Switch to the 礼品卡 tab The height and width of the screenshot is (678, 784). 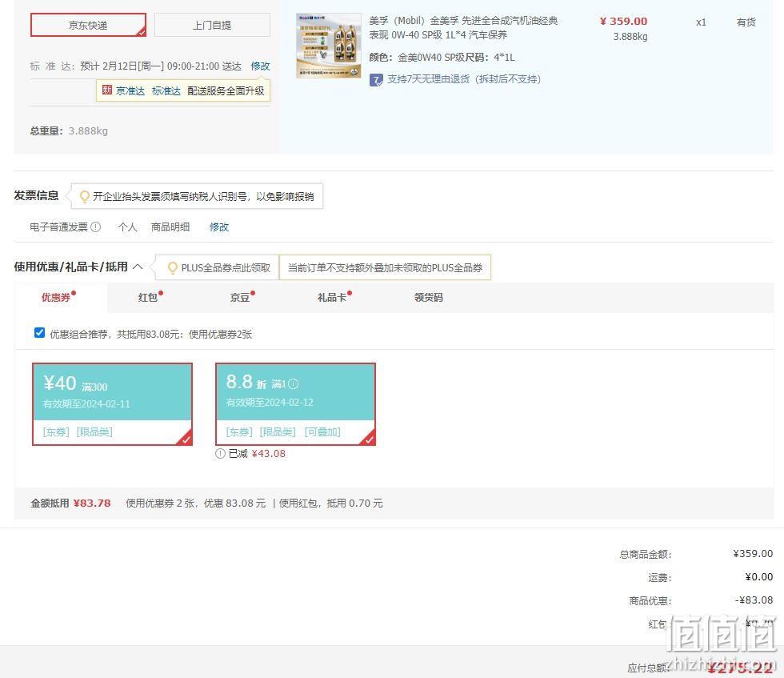[332, 297]
